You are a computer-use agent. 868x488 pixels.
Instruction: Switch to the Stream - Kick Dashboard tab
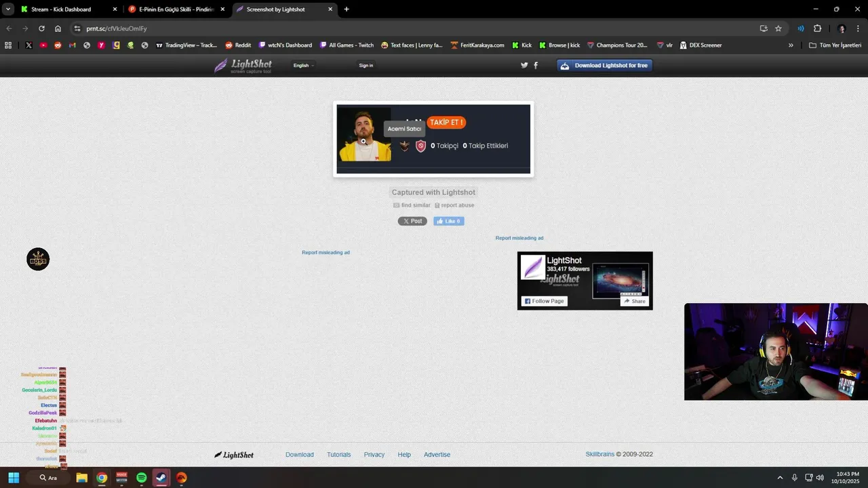click(x=68, y=9)
